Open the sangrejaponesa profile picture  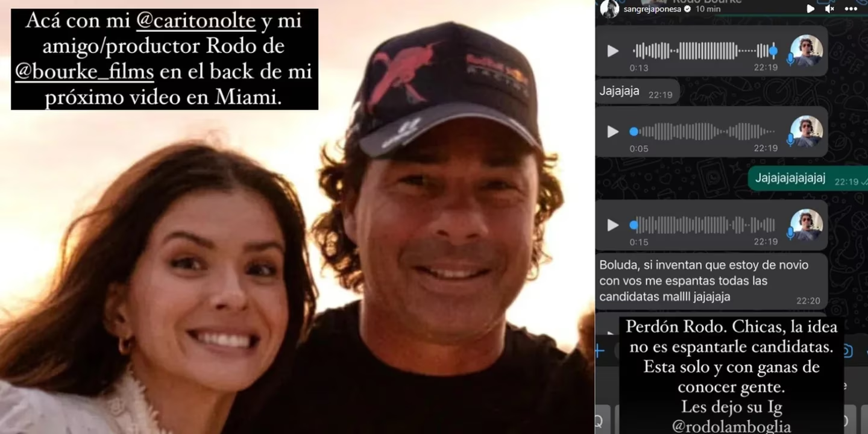click(x=609, y=8)
